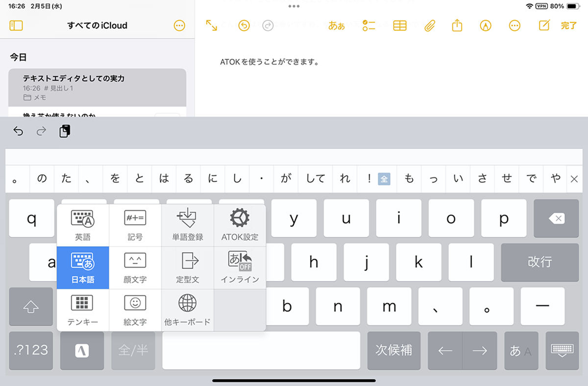Tap the m key
Image resolution: width=588 pixels, height=386 pixels.
coord(389,307)
